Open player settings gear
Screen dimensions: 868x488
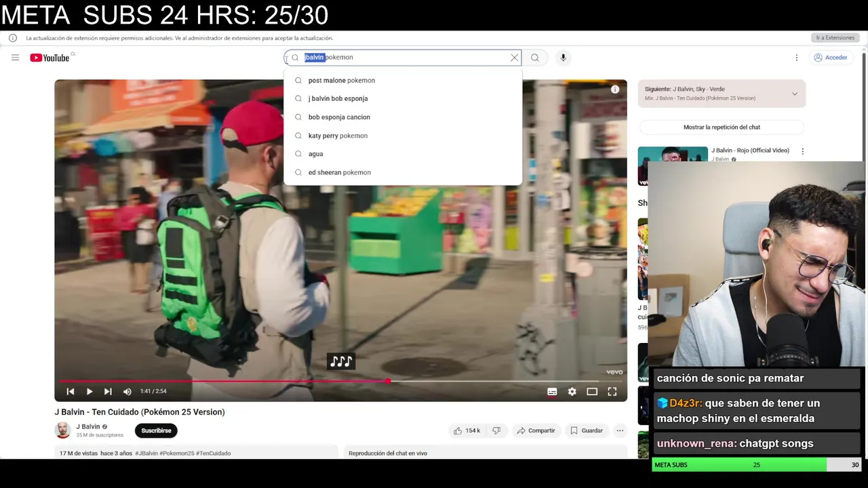tap(572, 391)
